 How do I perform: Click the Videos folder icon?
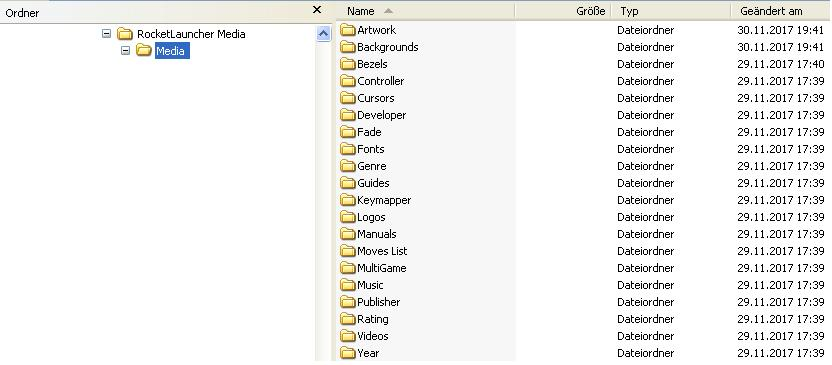coord(348,336)
